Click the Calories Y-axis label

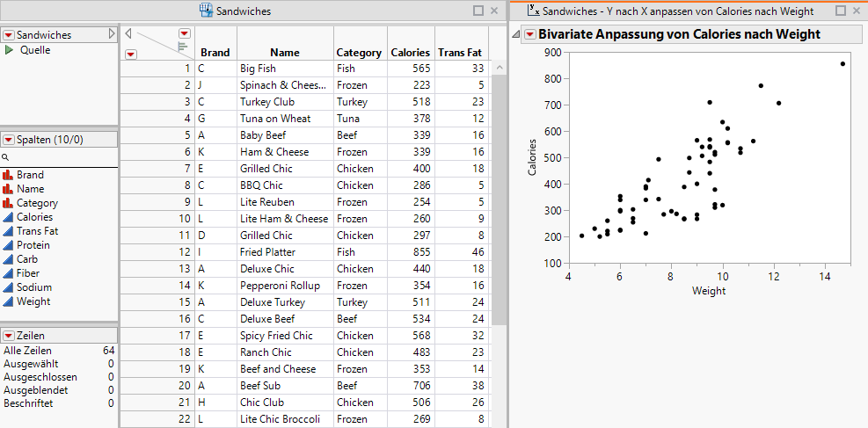[x=533, y=157]
